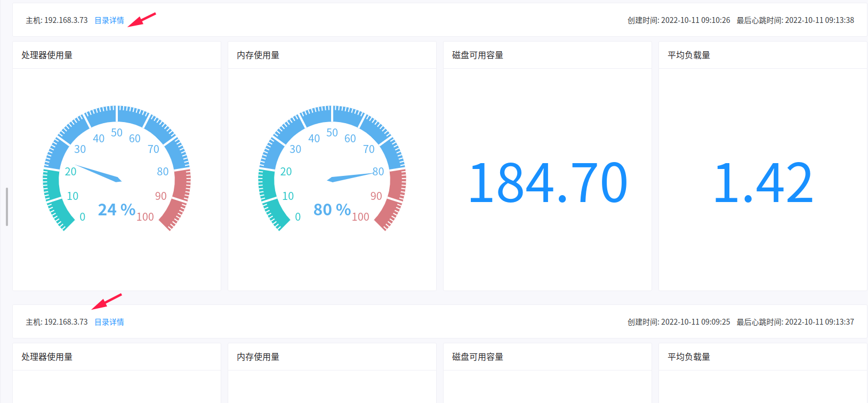
Task: Click the second 磁盘可用容量 card title
Action: point(478,357)
